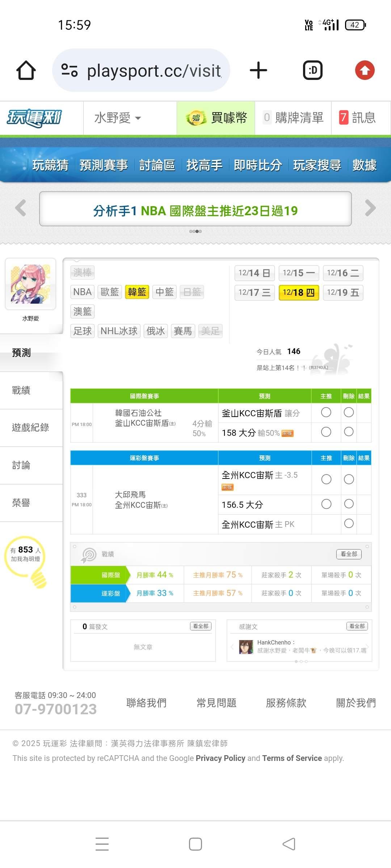
Task: Tap the 買噱幣 coin icon
Action: (x=196, y=118)
